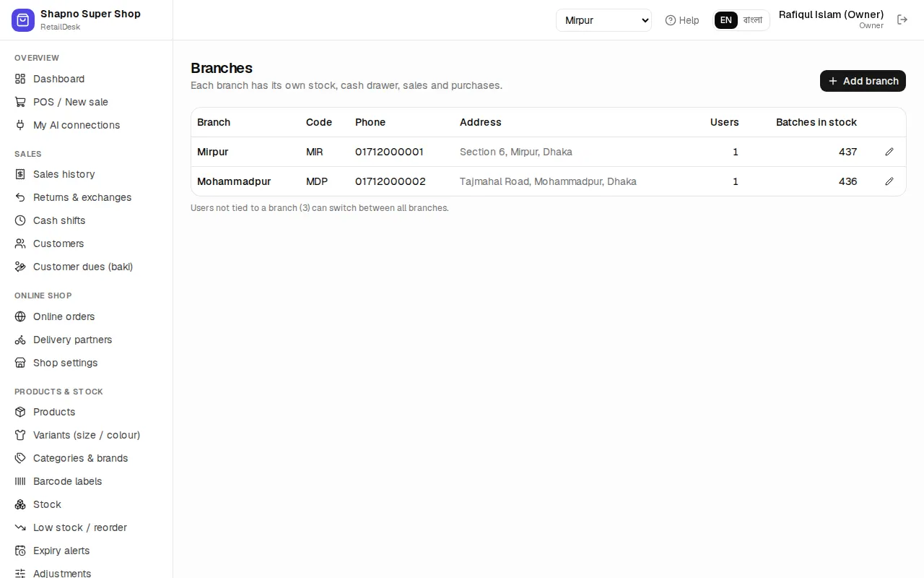Open the Mirpur branch selector dropdown
This screenshot has height=578, width=924.
click(603, 20)
